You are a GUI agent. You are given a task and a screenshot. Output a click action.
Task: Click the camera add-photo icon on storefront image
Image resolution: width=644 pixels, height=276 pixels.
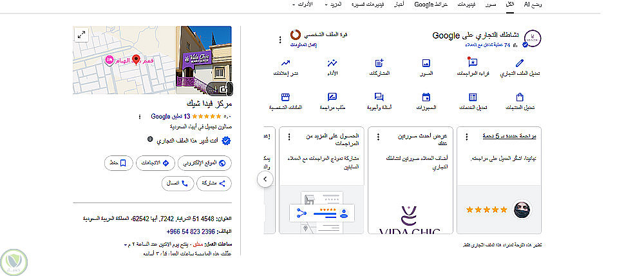[x=223, y=88]
